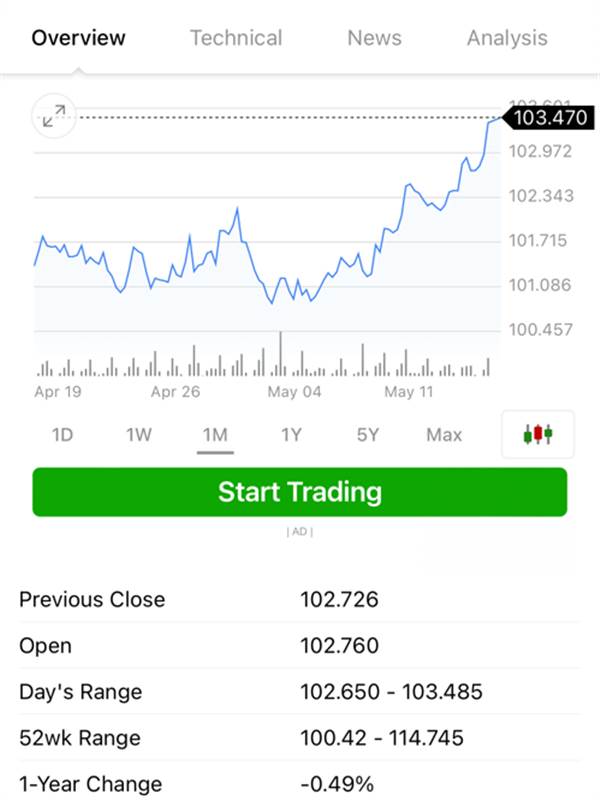Open the Technical tab
Screen dimensions: 600x800
pos(236,38)
